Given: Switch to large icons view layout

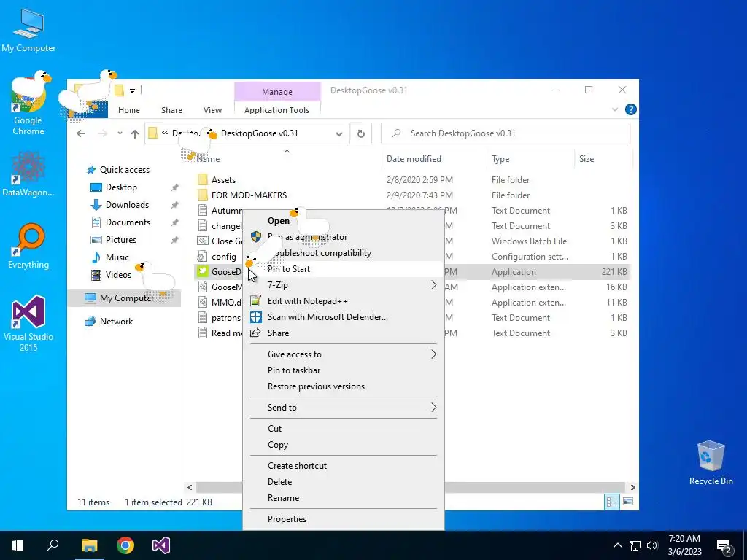Looking at the screenshot, I should pos(628,502).
